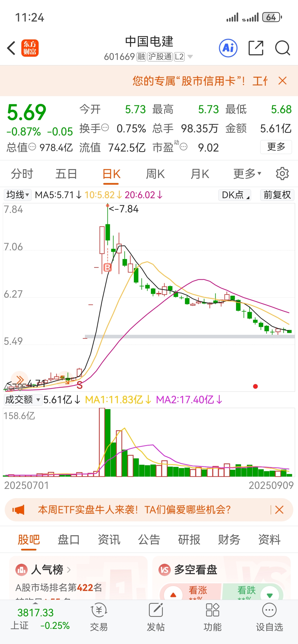298x644 pixels.
Task: Open the 研报 tab
Action: [189, 540]
